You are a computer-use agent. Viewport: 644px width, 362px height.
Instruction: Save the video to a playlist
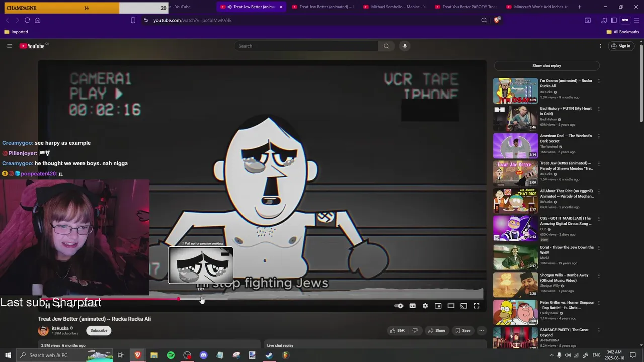463,330
